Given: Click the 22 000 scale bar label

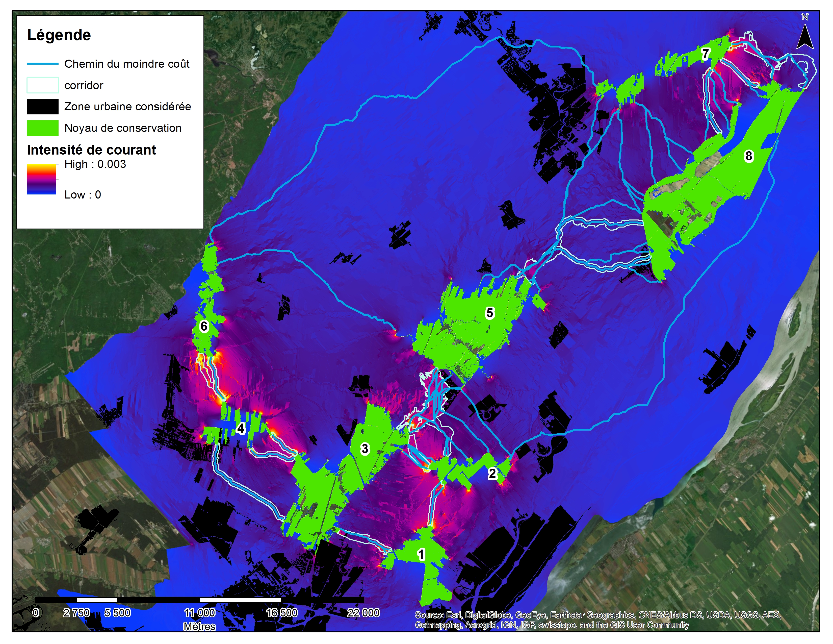Looking at the screenshot, I should 363,613.
